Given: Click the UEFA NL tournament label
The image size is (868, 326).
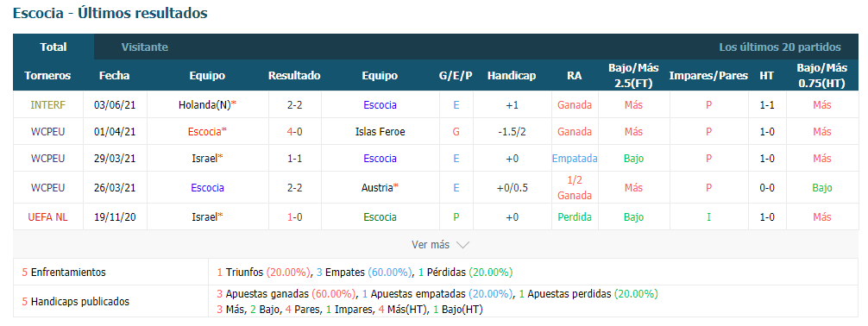Looking at the screenshot, I should pyautogui.click(x=47, y=217).
